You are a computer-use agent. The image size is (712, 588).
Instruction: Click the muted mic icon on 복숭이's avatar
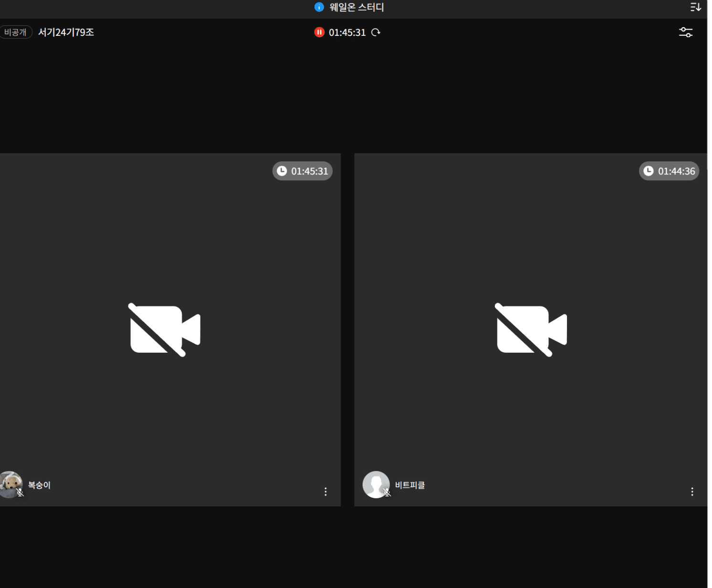(x=20, y=492)
